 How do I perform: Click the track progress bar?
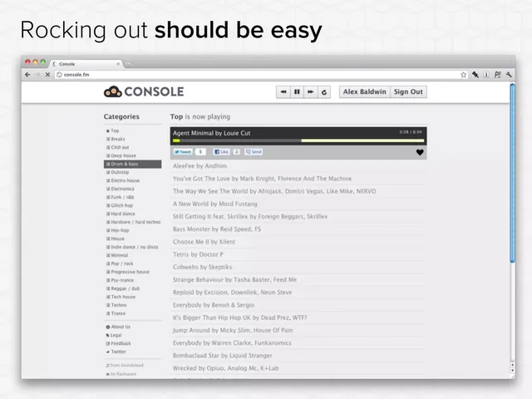coord(298,140)
